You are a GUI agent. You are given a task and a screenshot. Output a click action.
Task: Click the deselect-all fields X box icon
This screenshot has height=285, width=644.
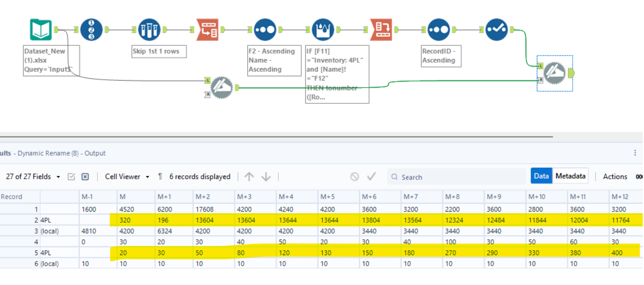coord(85,177)
